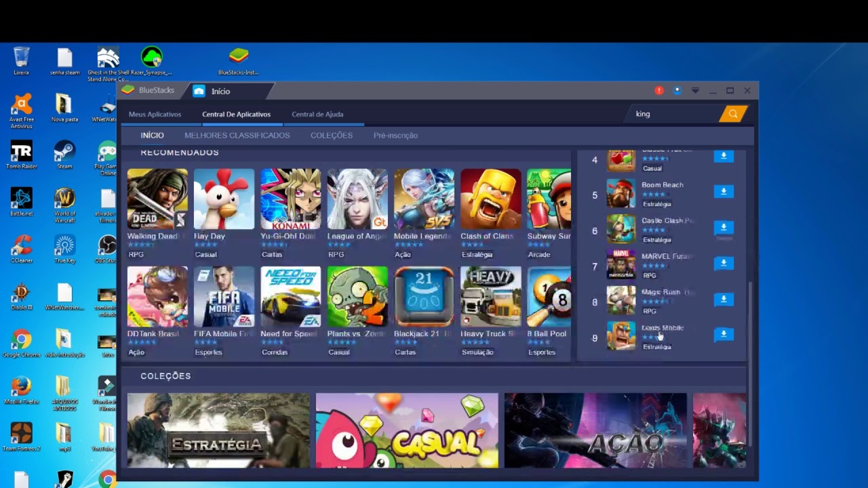The width and height of the screenshot is (868, 488).
Task: Download MARVEL Future Fight from the list
Action: [724, 263]
